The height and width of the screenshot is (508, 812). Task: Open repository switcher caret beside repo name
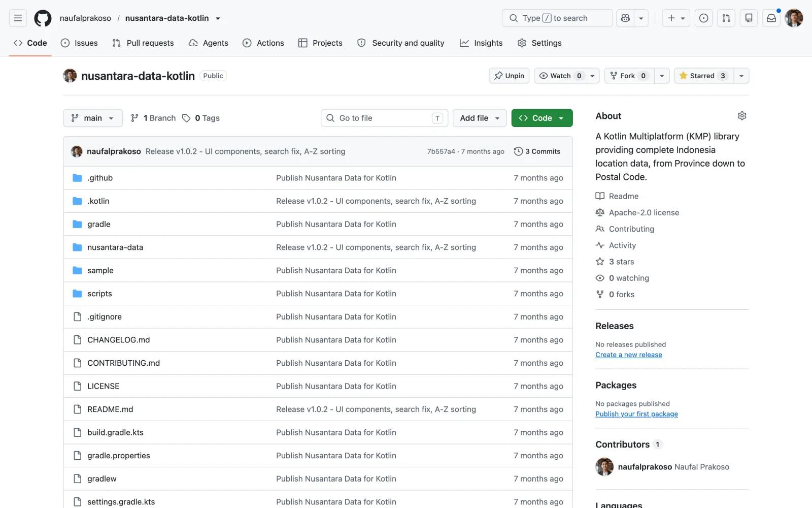click(x=218, y=18)
